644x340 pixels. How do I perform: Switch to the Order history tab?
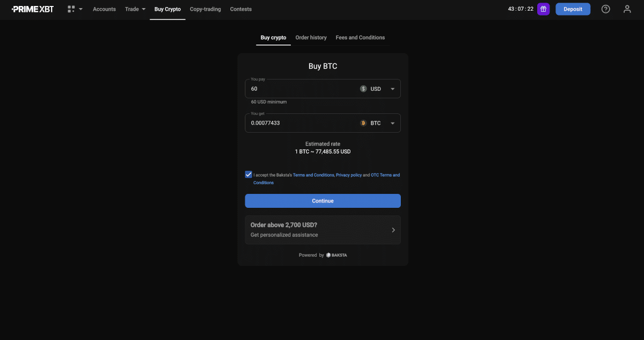point(311,38)
